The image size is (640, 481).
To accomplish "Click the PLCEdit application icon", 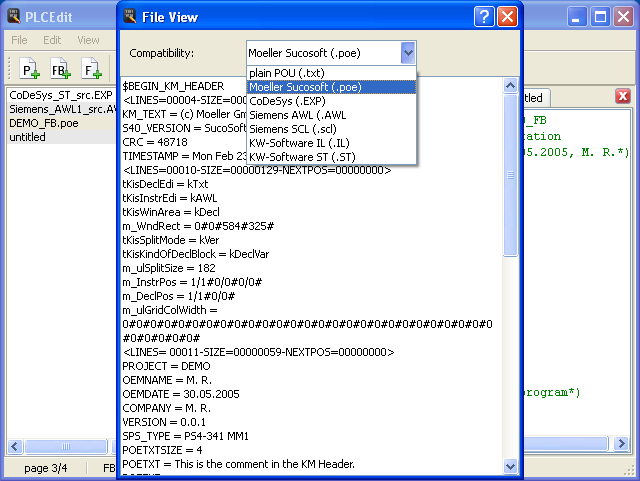I will tap(13, 16).
